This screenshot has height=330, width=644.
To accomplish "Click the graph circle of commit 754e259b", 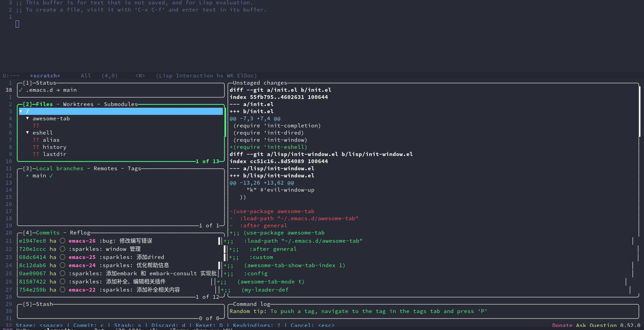I will [62, 290].
